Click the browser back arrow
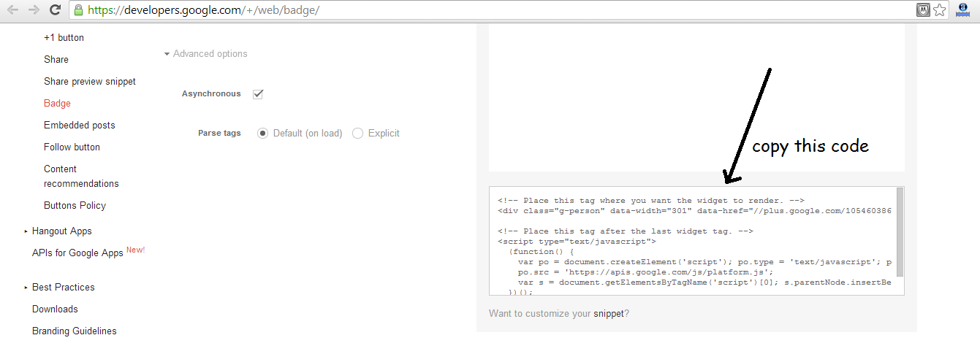 click(x=12, y=10)
